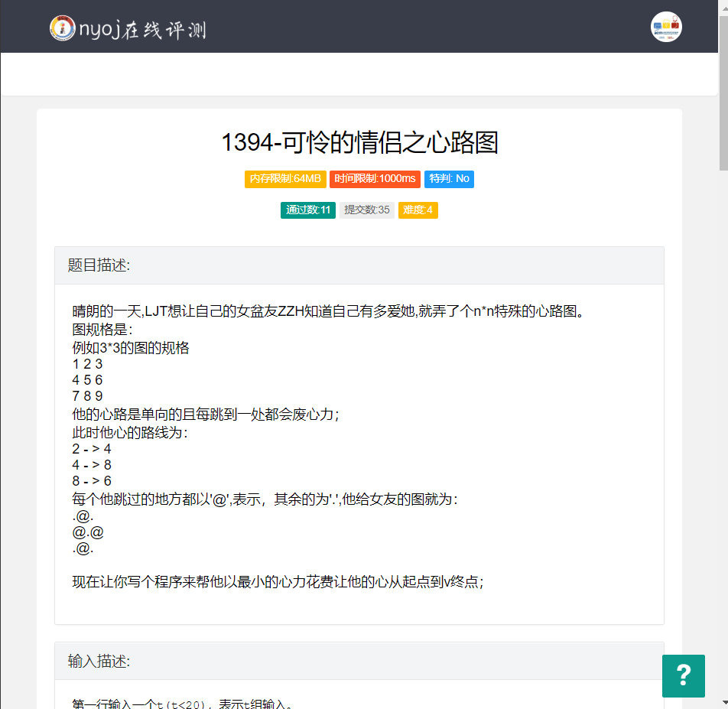This screenshot has height=709, width=728.
Task: Click the line '他的心路是单向的且每跳到一处都会废心力'
Action: (x=205, y=415)
